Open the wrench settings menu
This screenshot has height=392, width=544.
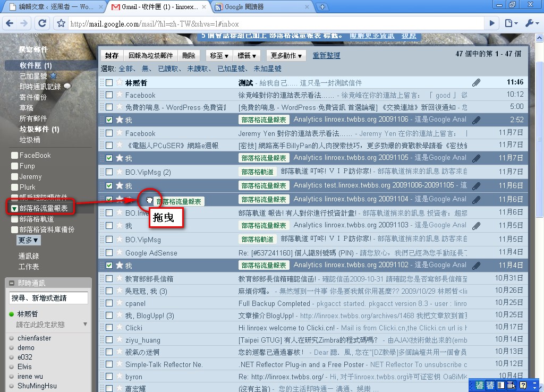click(532, 23)
